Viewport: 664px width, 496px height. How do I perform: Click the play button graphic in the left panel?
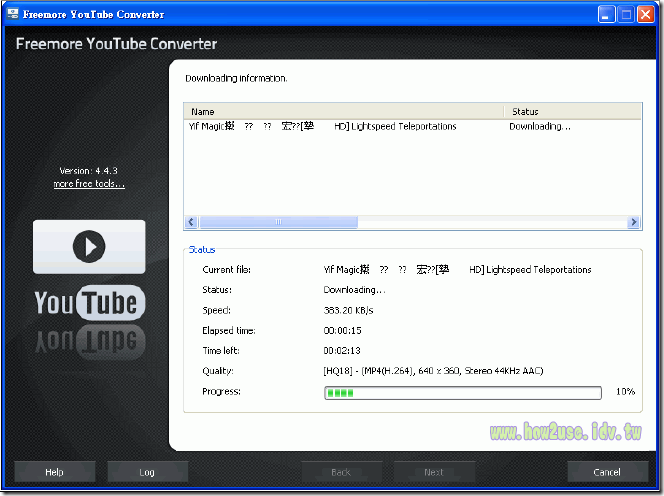click(x=89, y=246)
